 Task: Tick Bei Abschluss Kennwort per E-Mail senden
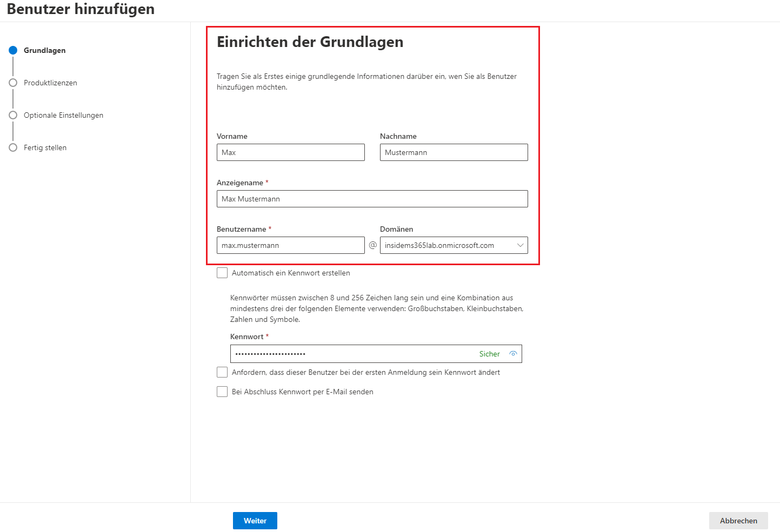click(222, 392)
